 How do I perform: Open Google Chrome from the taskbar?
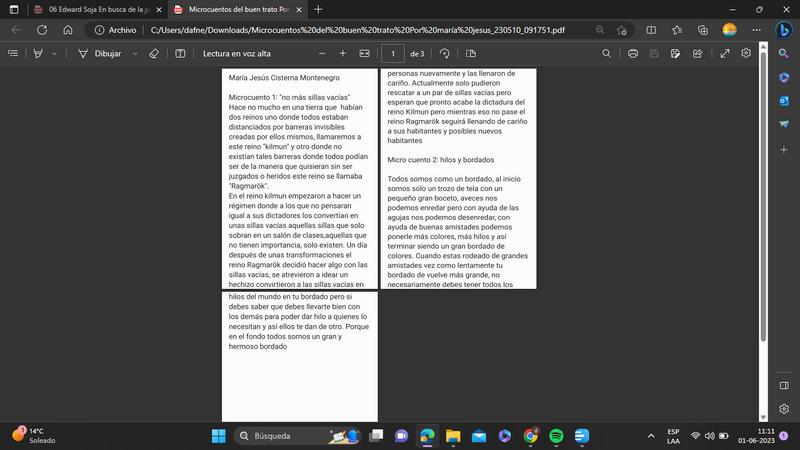(531, 436)
